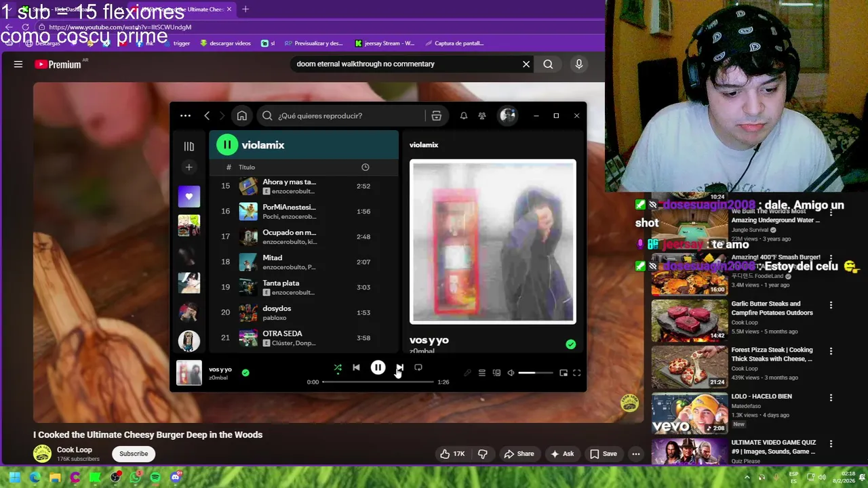Screen dimensions: 868x488
Task: Open the Spotify lyrics microphone icon
Action: coord(467,373)
